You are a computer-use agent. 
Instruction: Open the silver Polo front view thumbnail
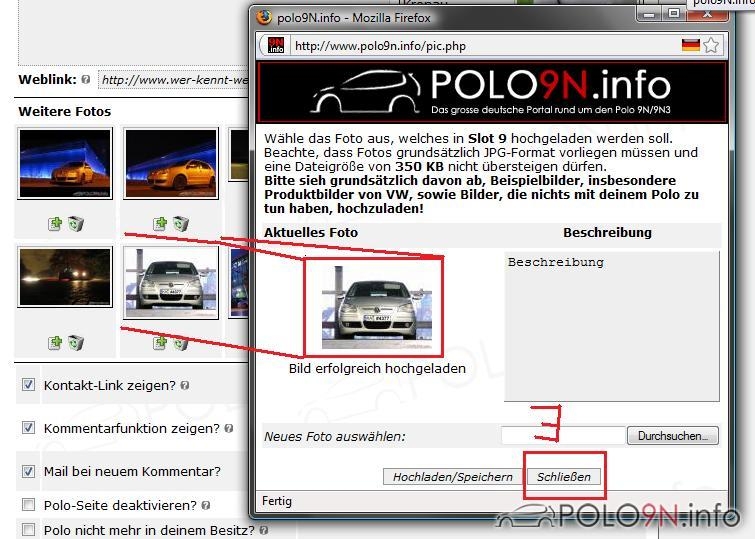pyautogui.click(x=171, y=283)
